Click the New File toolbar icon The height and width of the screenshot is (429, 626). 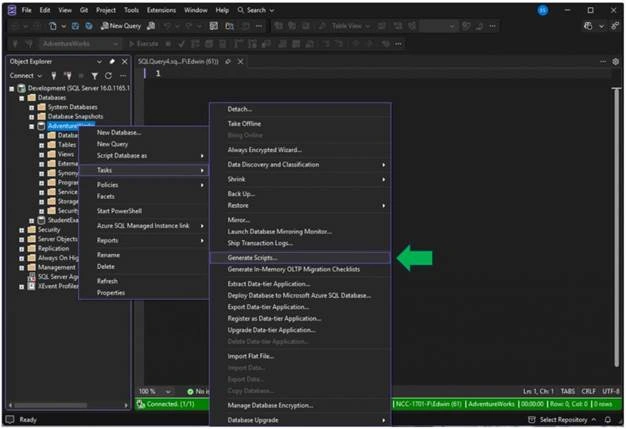tap(53, 26)
